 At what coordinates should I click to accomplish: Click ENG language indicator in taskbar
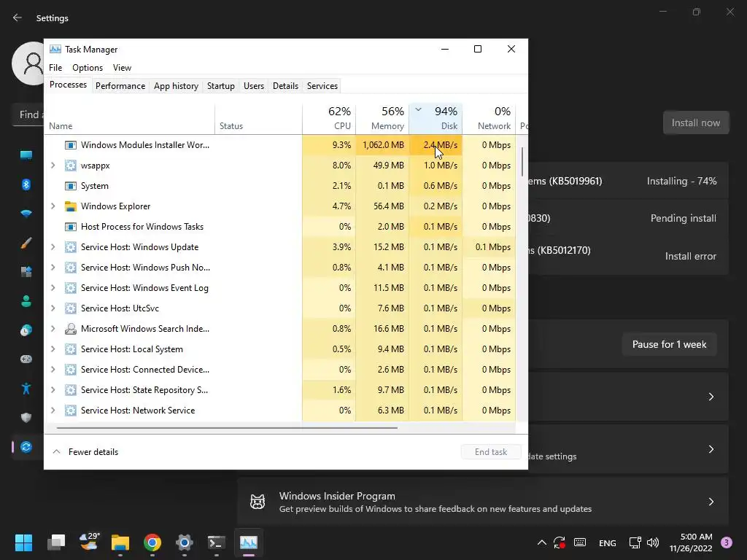point(607,542)
